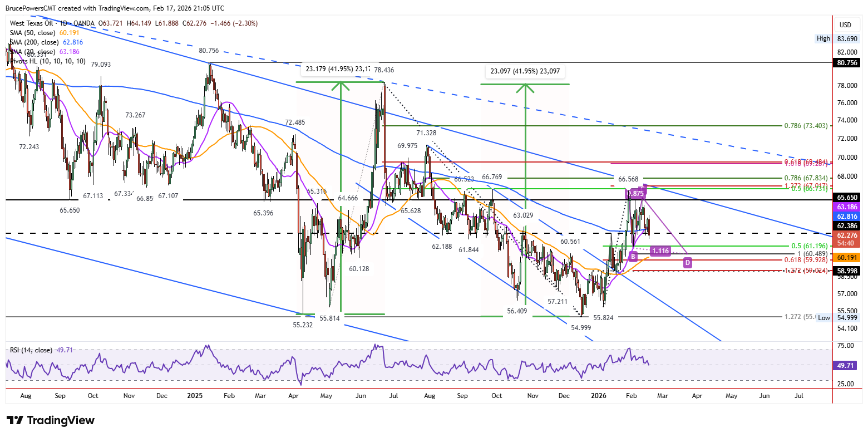Click the 71.328 pivot high label

pos(426,133)
